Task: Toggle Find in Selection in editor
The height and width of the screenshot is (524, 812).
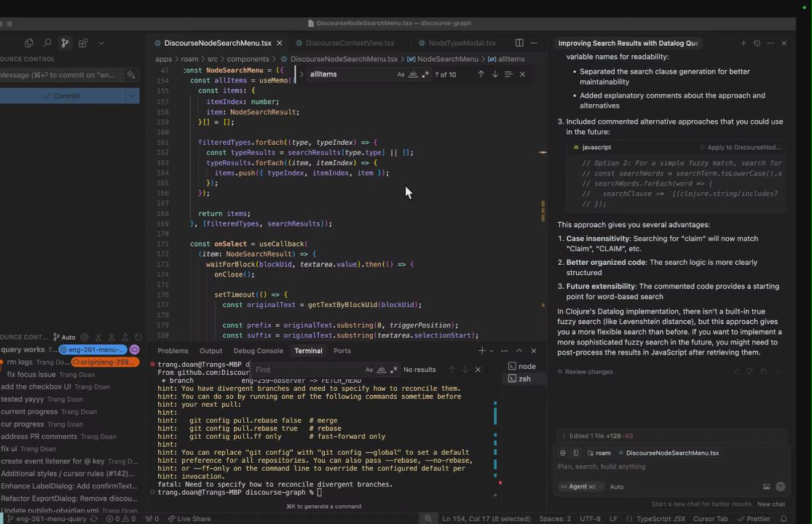Action: coord(508,74)
